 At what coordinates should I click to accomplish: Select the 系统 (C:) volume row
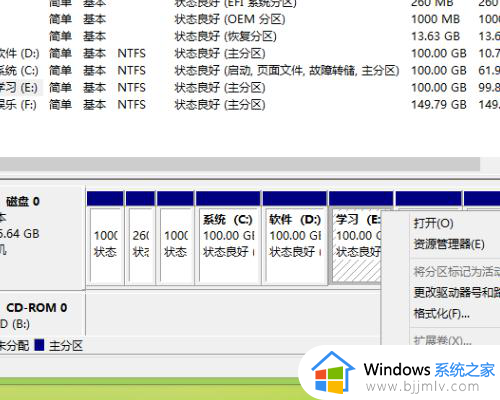(250, 71)
